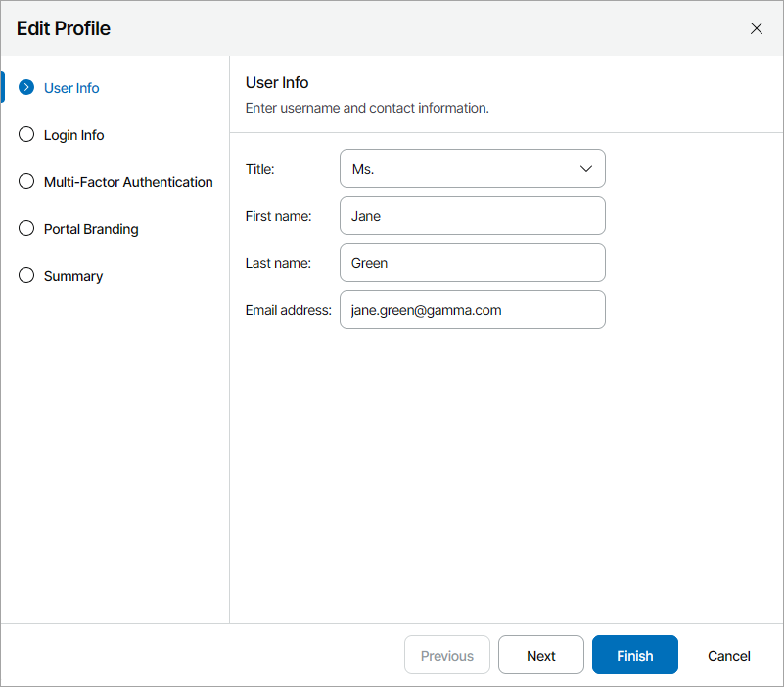Cancel the profile editing
Screen dimensions: 784x687
[x=729, y=656]
